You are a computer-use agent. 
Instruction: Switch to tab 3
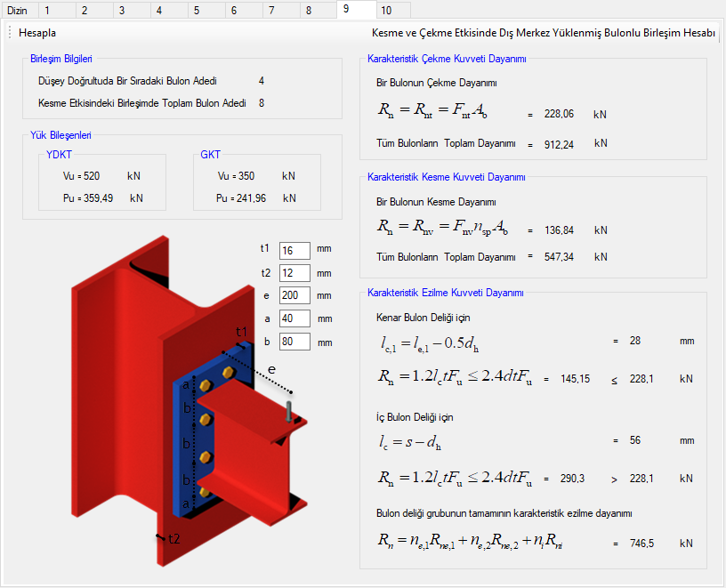click(x=132, y=11)
